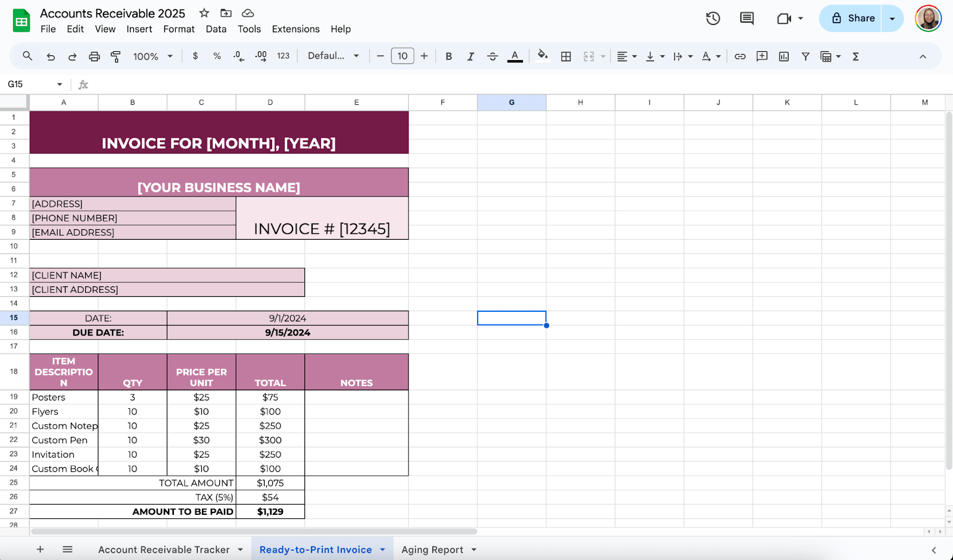Click the insert link icon
Viewport: 953px width, 560px height.
click(740, 57)
